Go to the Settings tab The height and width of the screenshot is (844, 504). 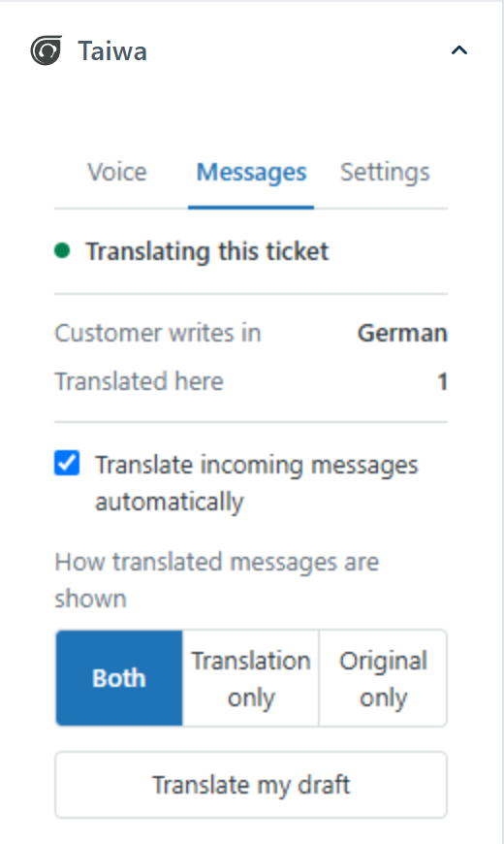tap(385, 173)
